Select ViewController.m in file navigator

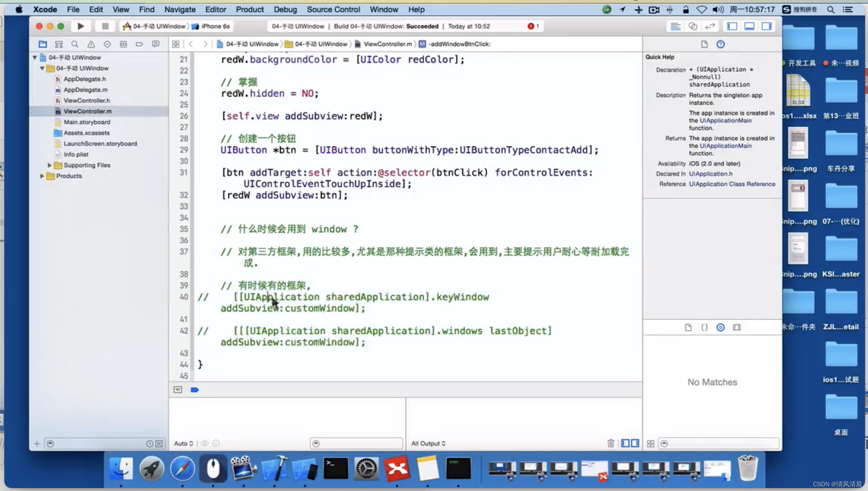[x=88, y=111]
